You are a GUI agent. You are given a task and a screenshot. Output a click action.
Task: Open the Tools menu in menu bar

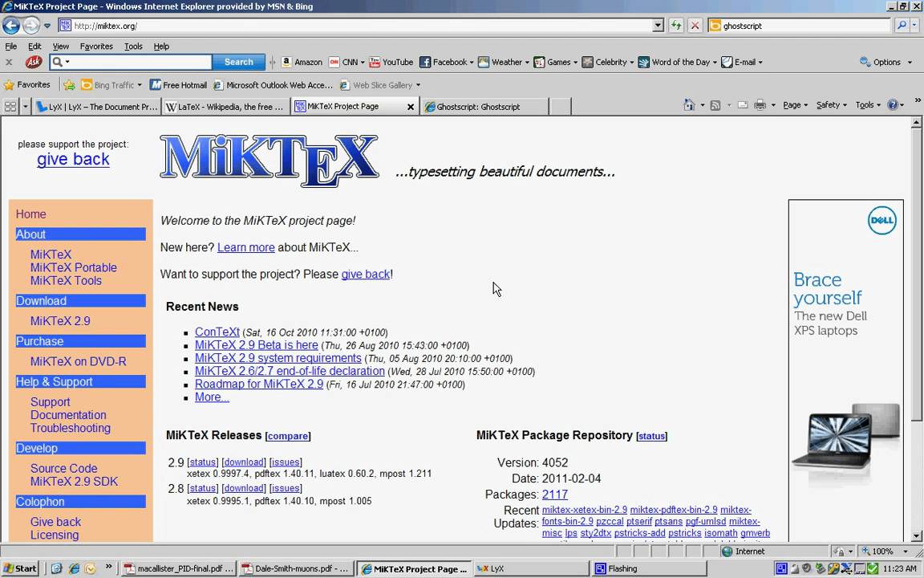pyautogui.click(x=133, y=46)
